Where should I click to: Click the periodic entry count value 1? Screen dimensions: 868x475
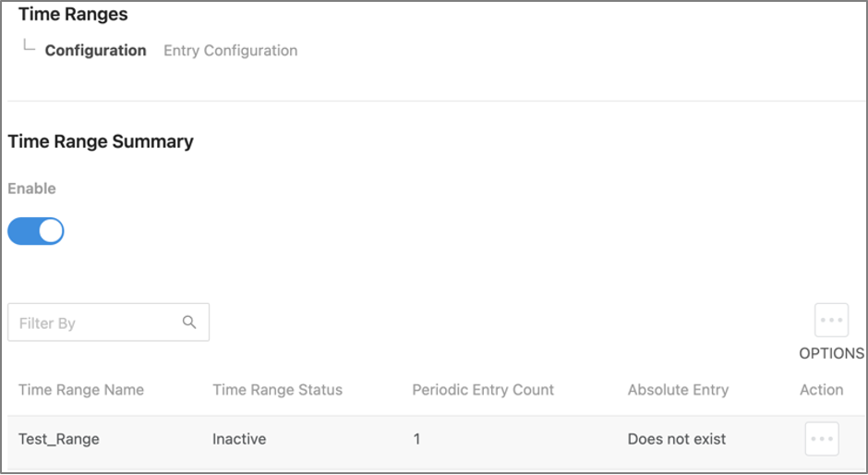(x=416, y=439)
